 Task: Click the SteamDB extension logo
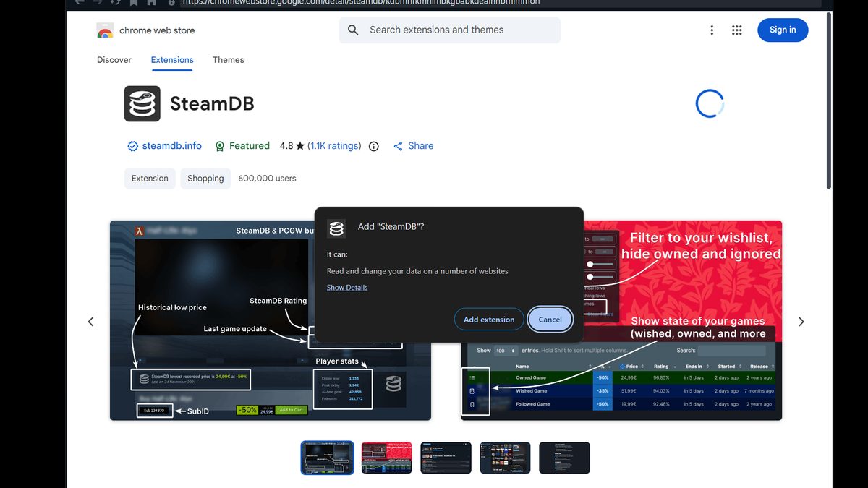click(x=142, y=103)
